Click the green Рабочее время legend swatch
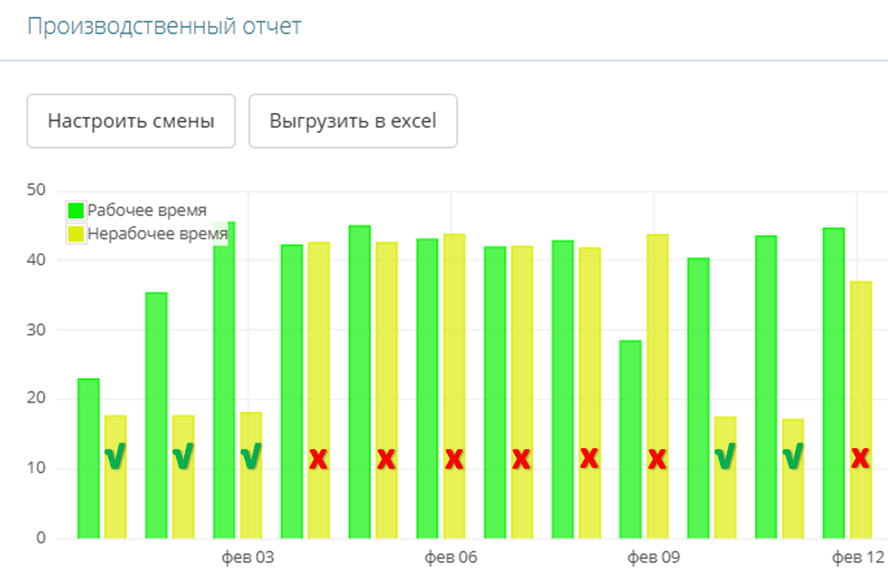The height and width of the screenshot is (582, 888). pos(76,211)
